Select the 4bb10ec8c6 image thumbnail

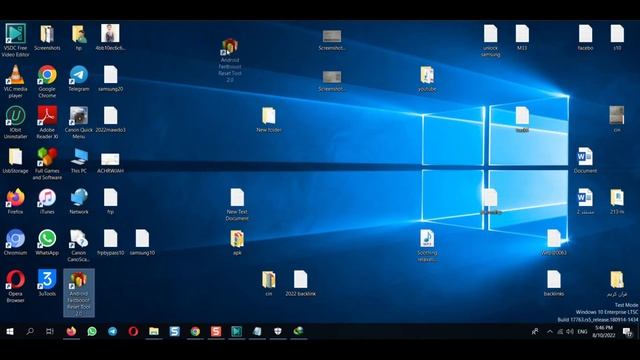click(110, 37)
